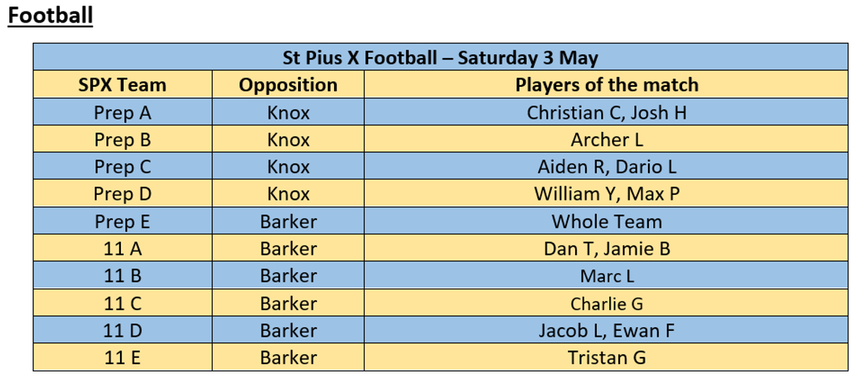868x378 pixels.
Task: Click the Players of the match header
Action: [606, 85]
